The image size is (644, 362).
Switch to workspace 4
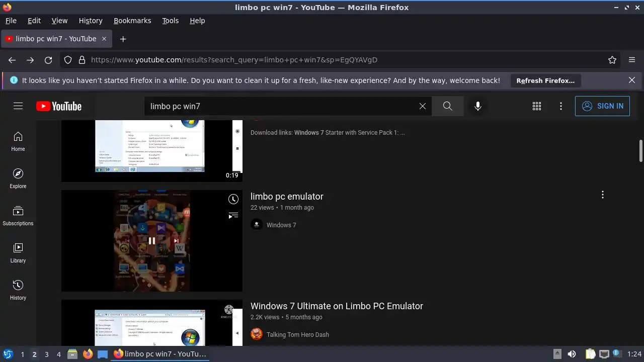coord(58,354)
